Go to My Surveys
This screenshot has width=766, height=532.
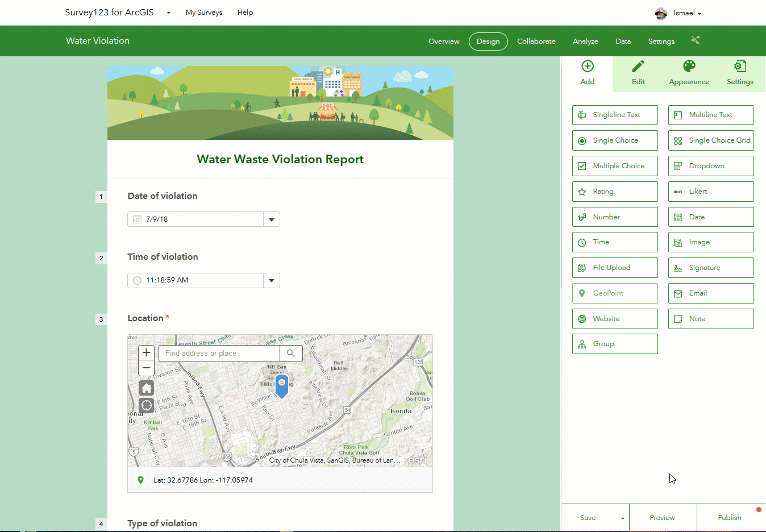tap(204, 13)
